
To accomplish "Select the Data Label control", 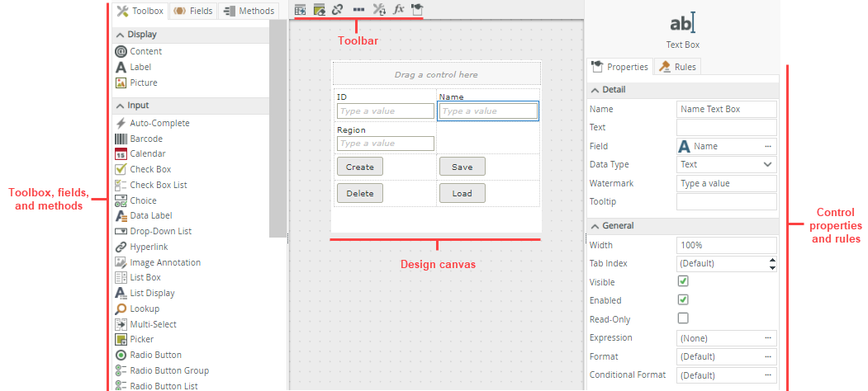I will 144,215.
